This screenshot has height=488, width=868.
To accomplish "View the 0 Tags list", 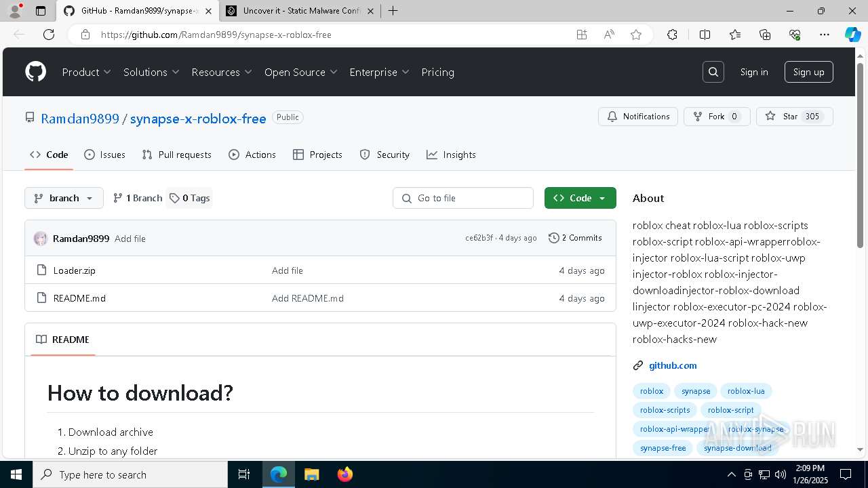I will point(189,198).
